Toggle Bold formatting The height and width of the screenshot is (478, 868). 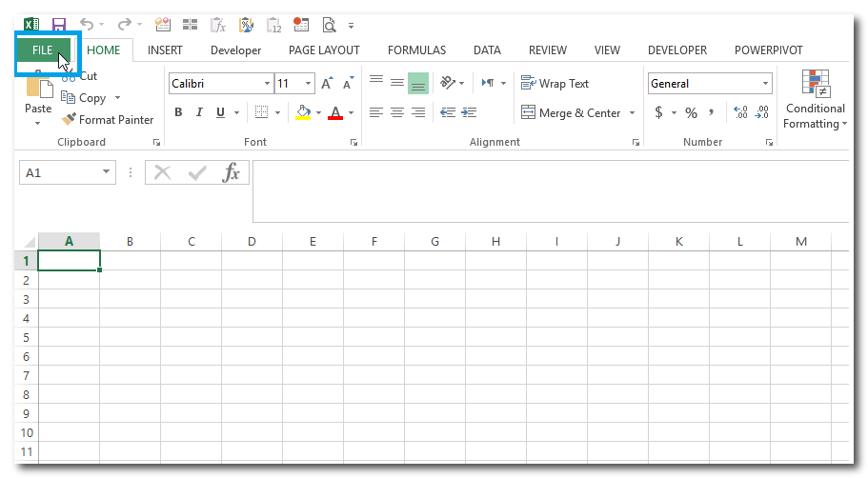[x=178, y=112]
